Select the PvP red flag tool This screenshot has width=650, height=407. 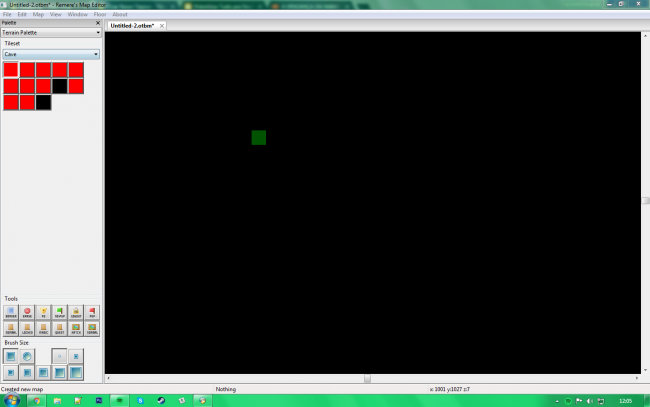pyautogui.click(x=92, y=312)
